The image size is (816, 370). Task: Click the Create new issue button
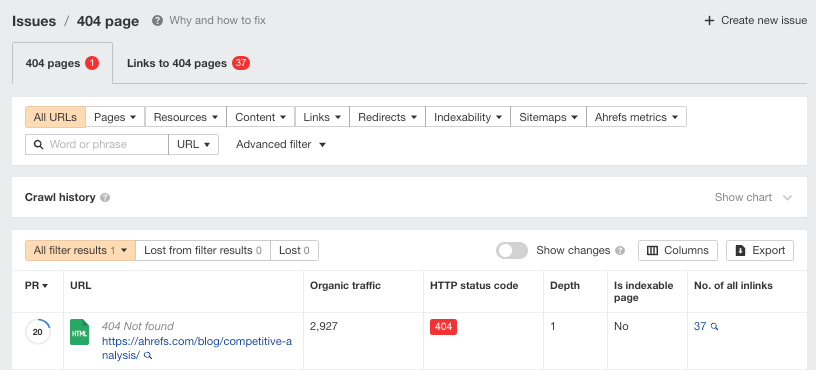[x=756, y=21]
